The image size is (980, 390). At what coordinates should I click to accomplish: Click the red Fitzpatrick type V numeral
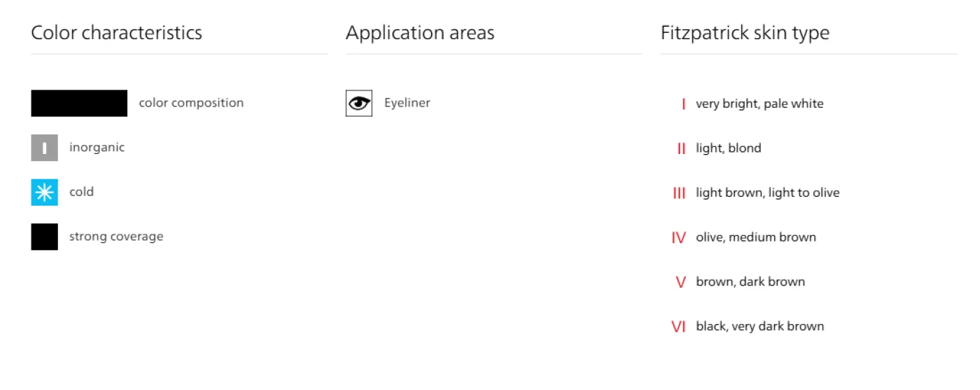680,282
